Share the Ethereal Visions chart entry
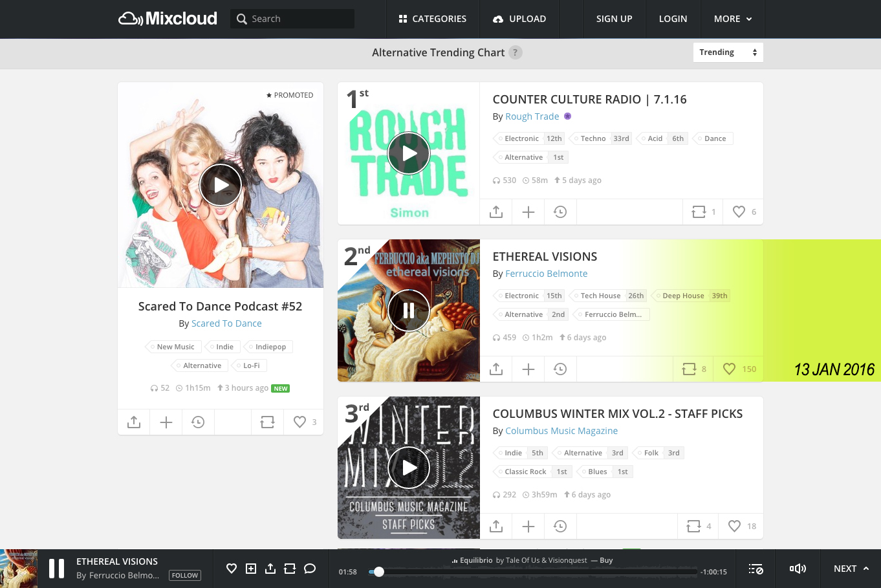 coord(496,369)
